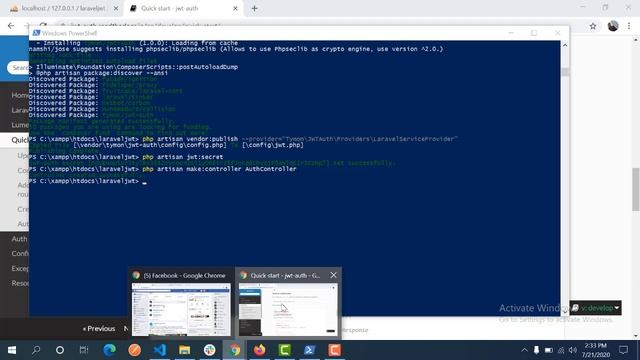Image resolution: width=640 pixels, height=360 pixels.
Task: Open the orange Postman taskbar icon
Action: pyautogui.click(x=134, y=350)
